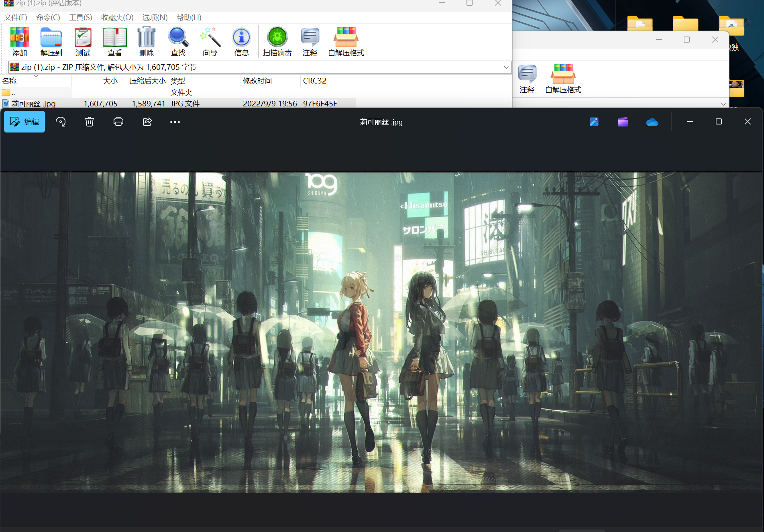
Task: Open the Find (查找) magnifier tool
Action: 178,41
